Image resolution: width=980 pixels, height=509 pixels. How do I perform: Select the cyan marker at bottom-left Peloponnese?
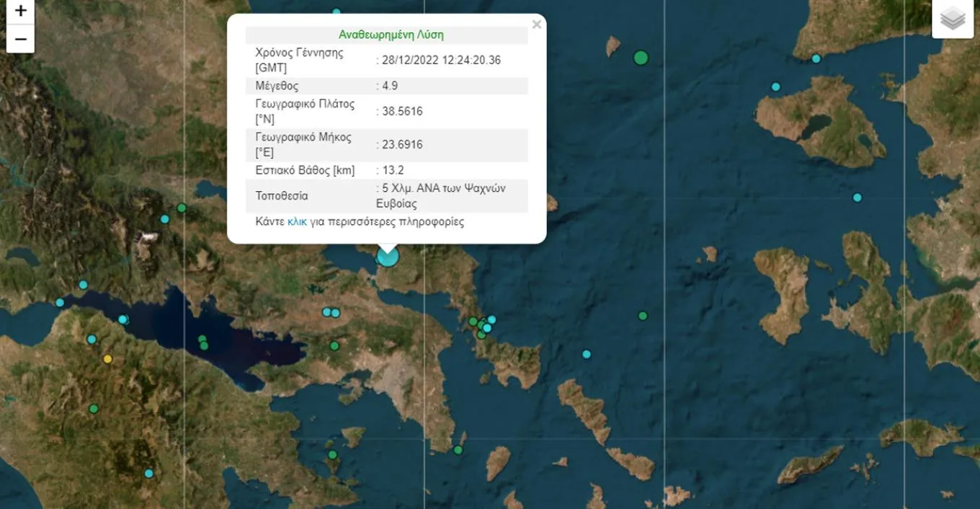(148, 474)
